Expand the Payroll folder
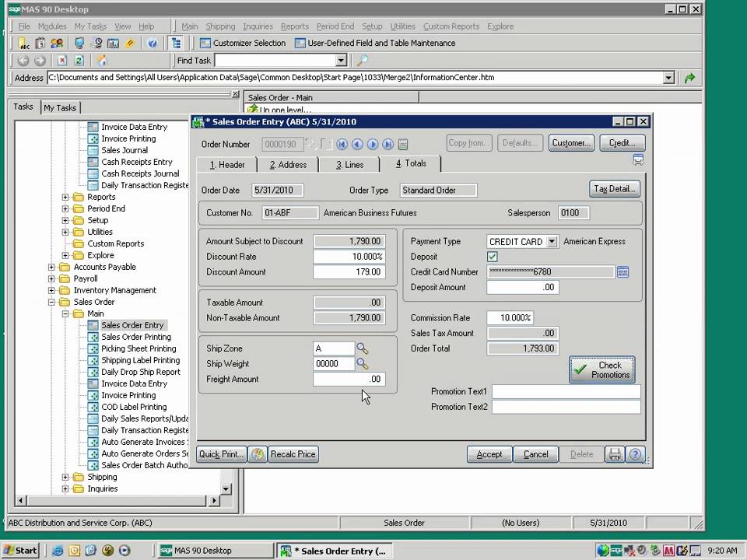Screen dimensions: 747x560 pos(51,278)
